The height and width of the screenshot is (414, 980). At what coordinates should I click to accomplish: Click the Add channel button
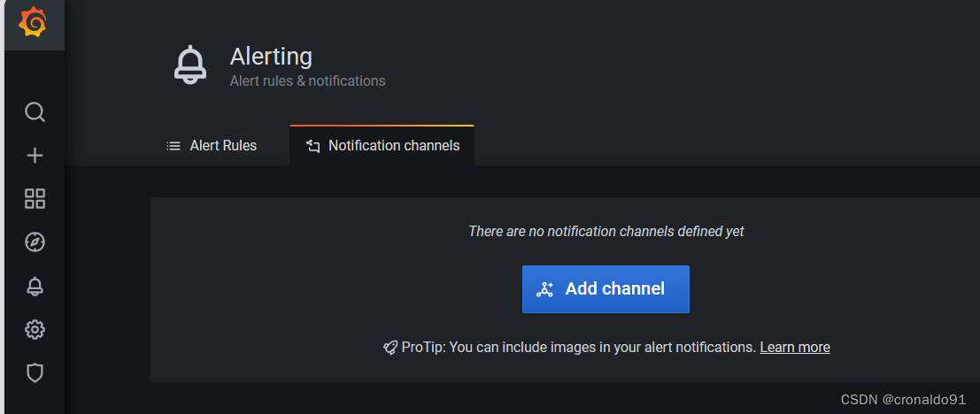tap(606, 289)
